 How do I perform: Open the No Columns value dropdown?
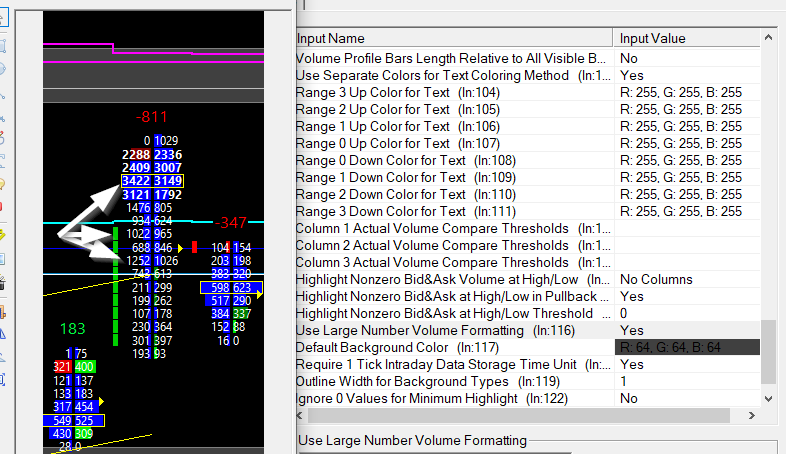pyautogui.click(x=687, y=280)
